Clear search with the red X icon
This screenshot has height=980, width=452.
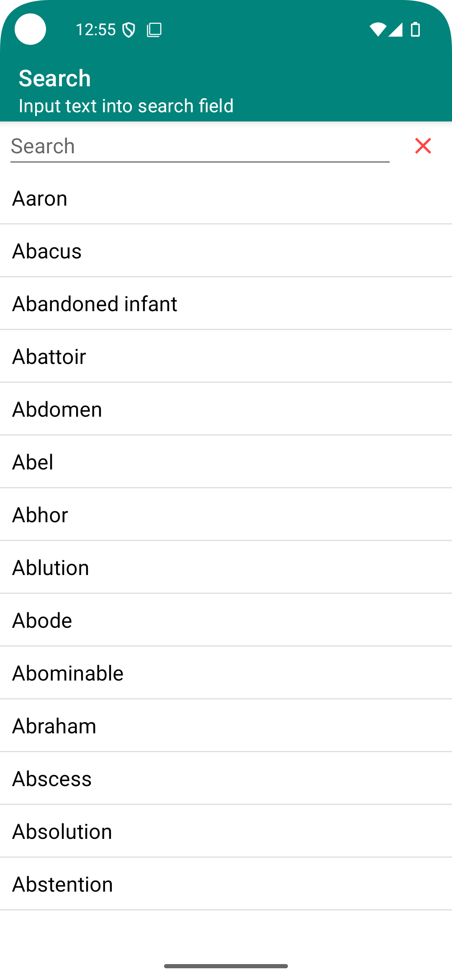click(423, 146)
